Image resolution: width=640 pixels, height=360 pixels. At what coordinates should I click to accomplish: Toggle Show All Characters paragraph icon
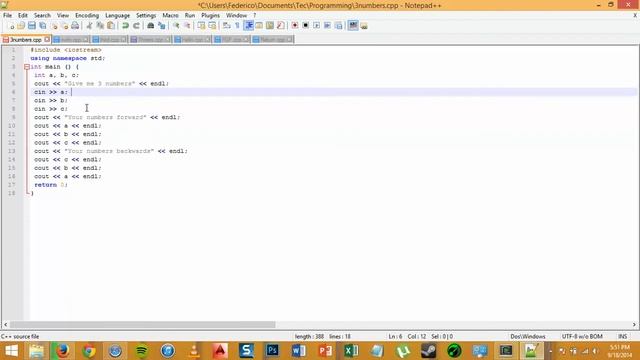[237, 26]
